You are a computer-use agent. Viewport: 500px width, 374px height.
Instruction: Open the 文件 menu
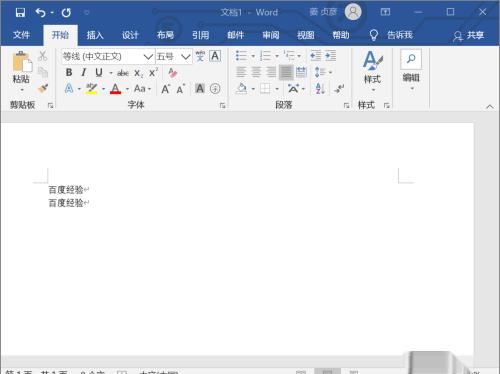[21, 35]
